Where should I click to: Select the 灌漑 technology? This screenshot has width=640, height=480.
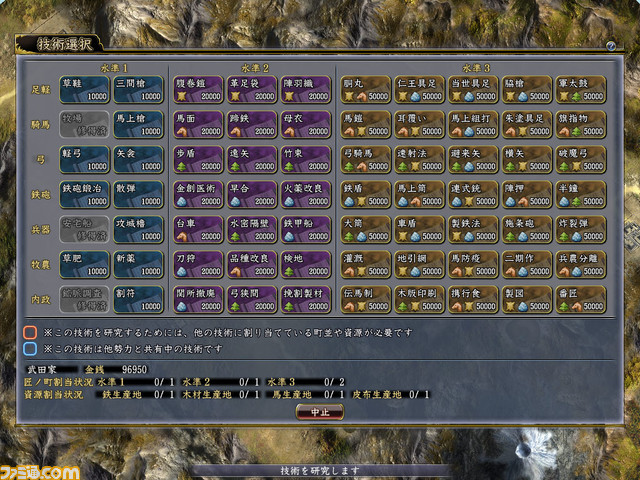365,265
